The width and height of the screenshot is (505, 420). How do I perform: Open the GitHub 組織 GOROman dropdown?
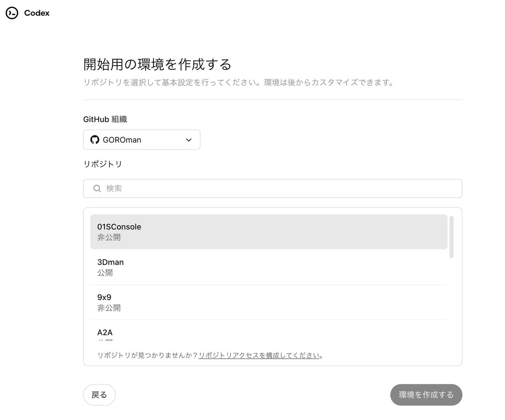142,140
